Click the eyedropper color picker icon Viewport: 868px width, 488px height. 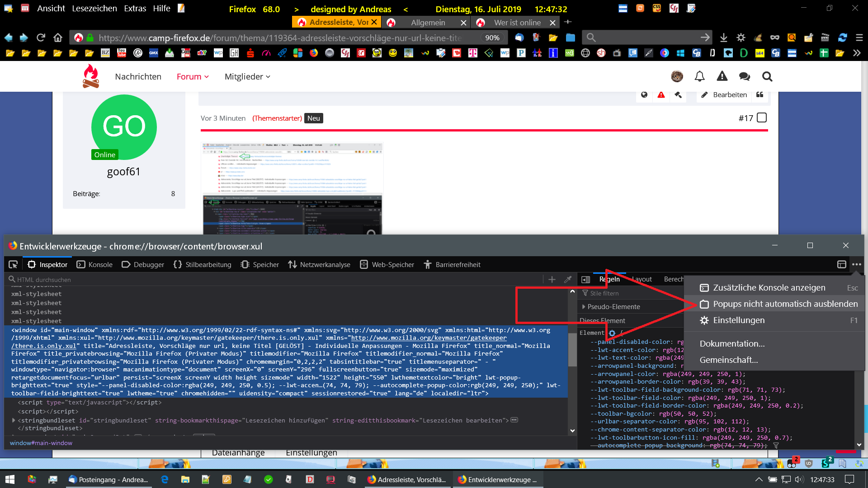click(x=568, y=280)
